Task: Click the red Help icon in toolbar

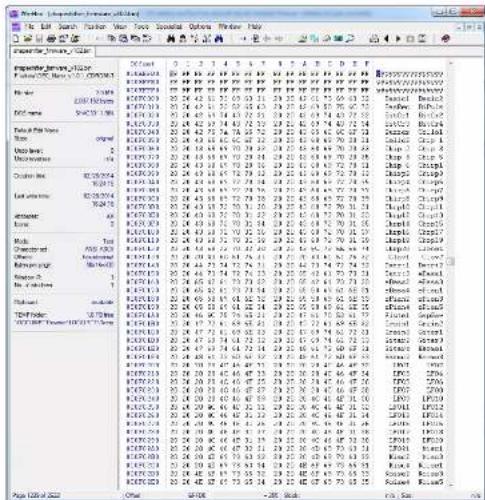Action: click(x=446, y=39)
